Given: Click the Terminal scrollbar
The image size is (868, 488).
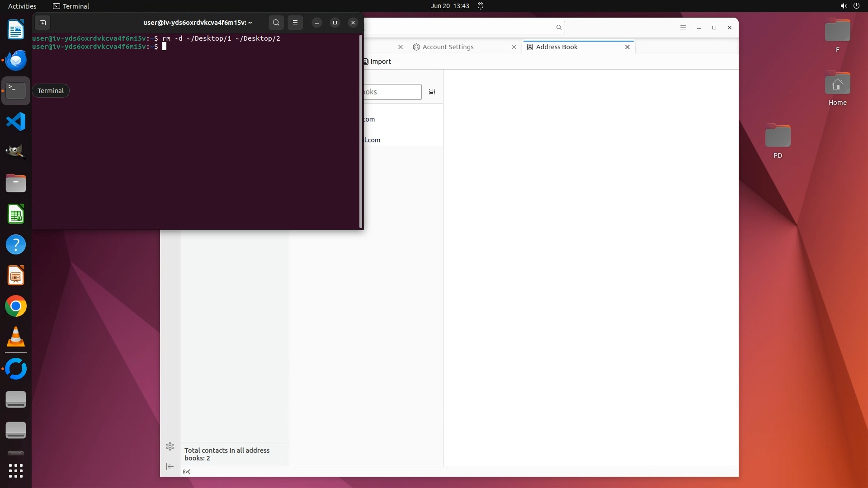Looking at the screenshot, I should point(361,131).
